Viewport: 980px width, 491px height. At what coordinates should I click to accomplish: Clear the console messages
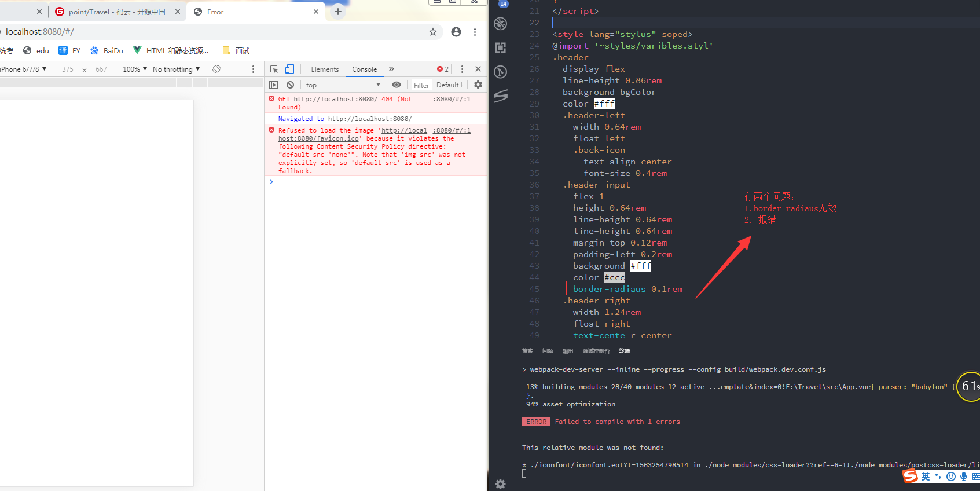tap(290, 85)
